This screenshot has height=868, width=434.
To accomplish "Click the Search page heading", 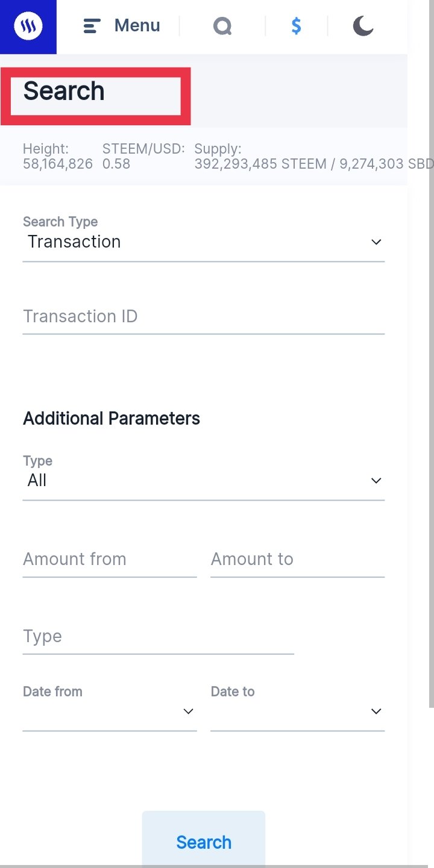I will click(x=64, y=92).
